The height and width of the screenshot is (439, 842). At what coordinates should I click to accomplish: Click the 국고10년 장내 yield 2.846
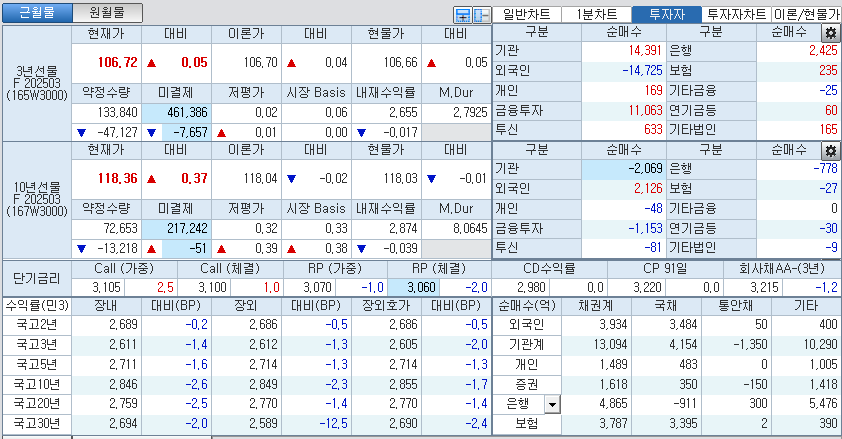coord(123,384)
